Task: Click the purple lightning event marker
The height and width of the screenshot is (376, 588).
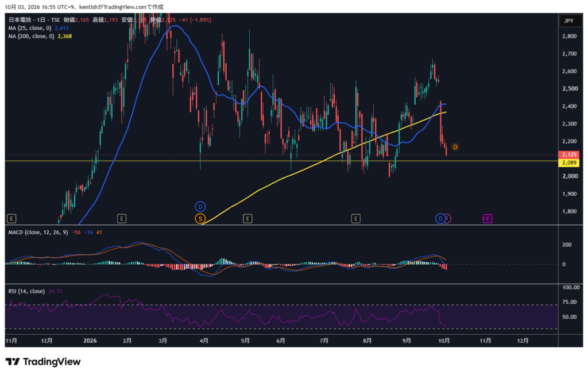Action: click(x=447, y=219)
